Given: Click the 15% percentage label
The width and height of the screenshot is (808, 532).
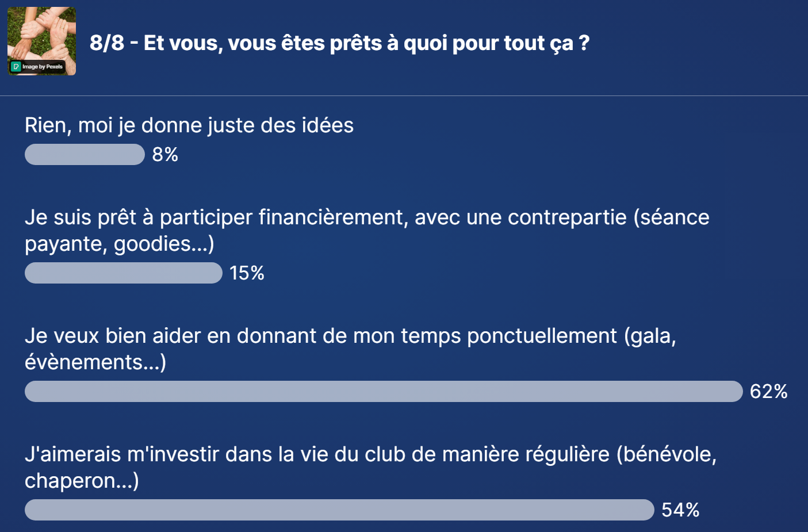Looking at the screenshot, I should pyautogui.click(x=247, y=273).
